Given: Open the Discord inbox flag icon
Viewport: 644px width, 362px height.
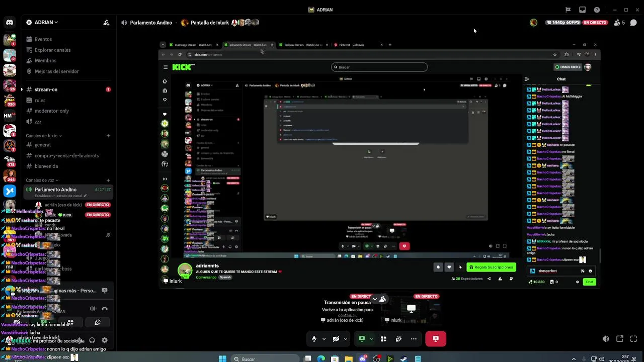Looking at the screenshot, I should pyautogui.click(x=568, y=10).
